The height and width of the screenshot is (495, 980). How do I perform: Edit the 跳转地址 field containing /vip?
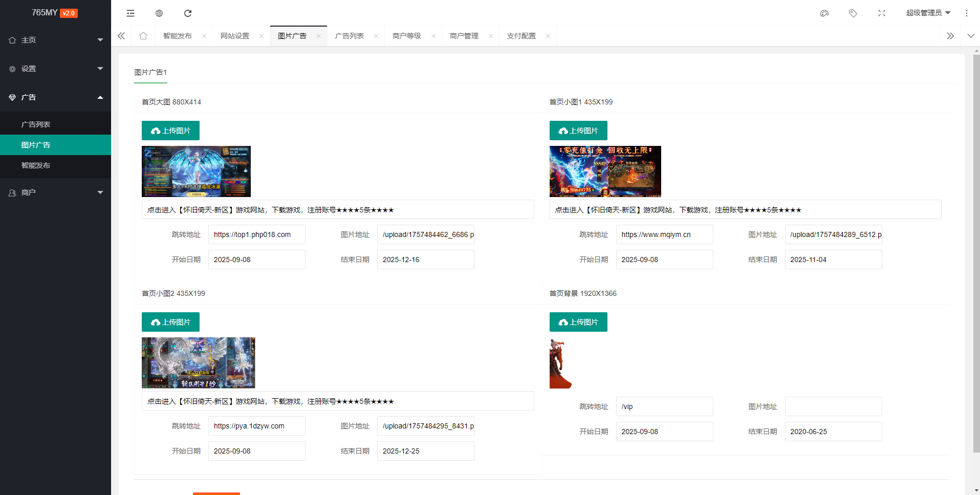(x=664, y=406)
